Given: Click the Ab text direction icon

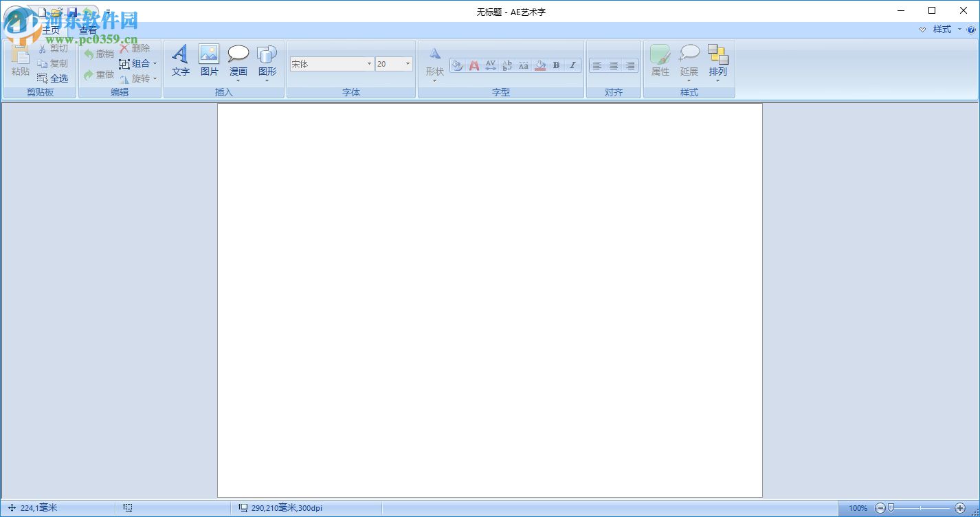Looking at the screenshot, I should coord(507,65).
